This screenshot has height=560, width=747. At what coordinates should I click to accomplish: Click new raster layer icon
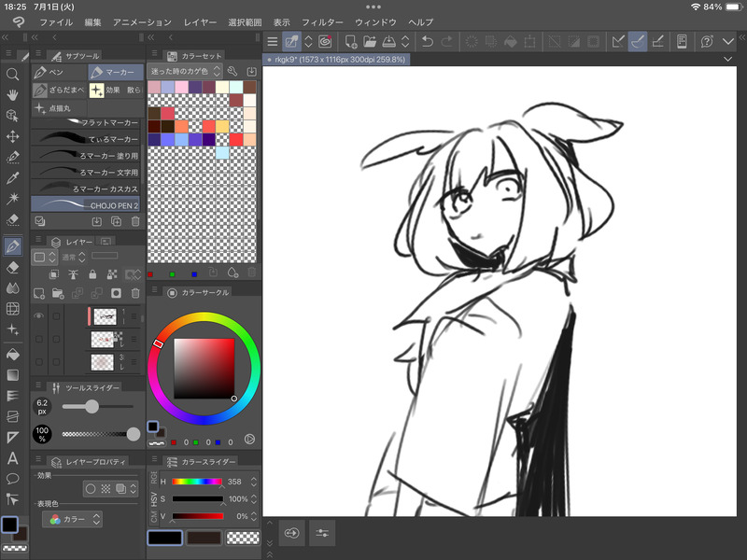pos(39,293)
